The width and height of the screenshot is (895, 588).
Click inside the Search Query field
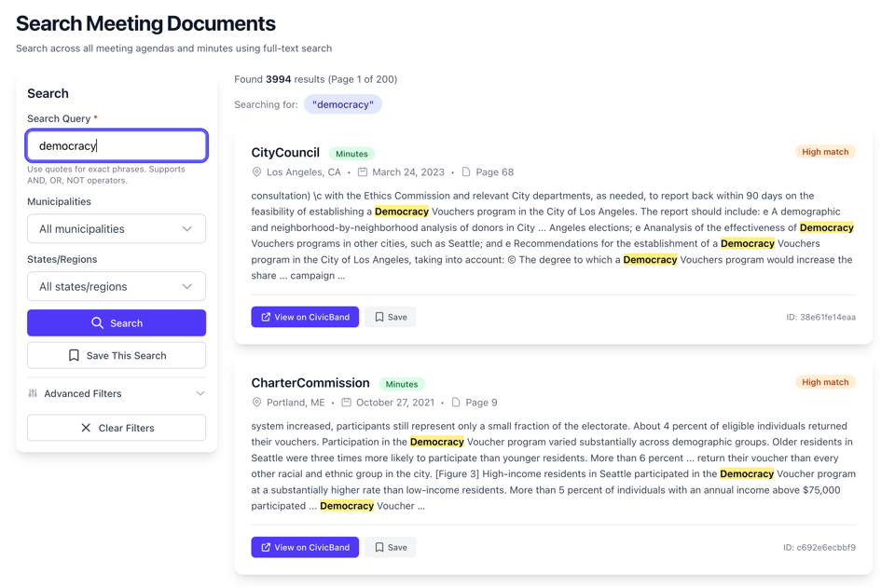[117, 145]
